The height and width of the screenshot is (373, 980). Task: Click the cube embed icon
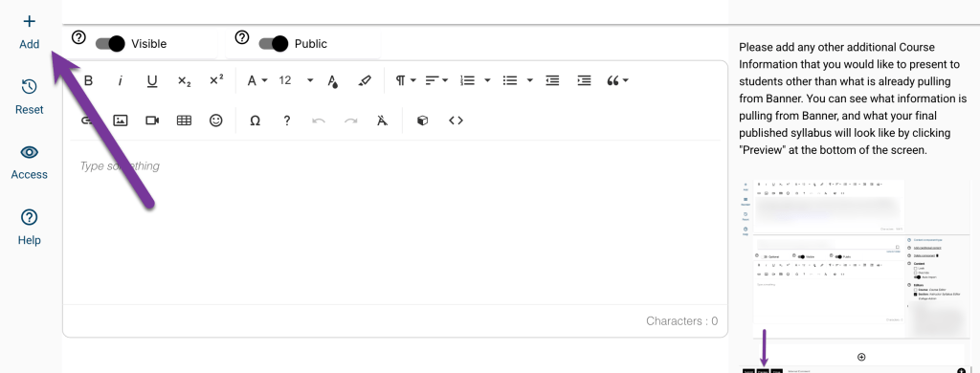[x=422, y=121]
